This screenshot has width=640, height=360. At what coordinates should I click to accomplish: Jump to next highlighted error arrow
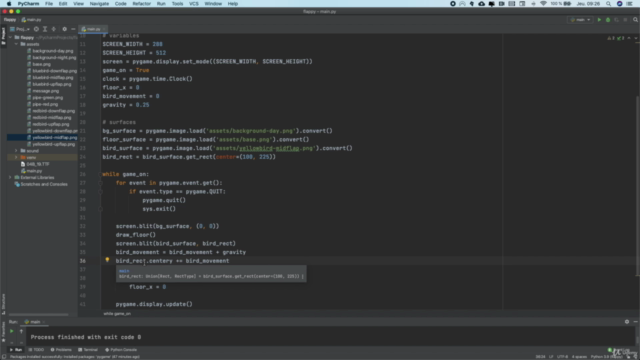coord(636,38)
